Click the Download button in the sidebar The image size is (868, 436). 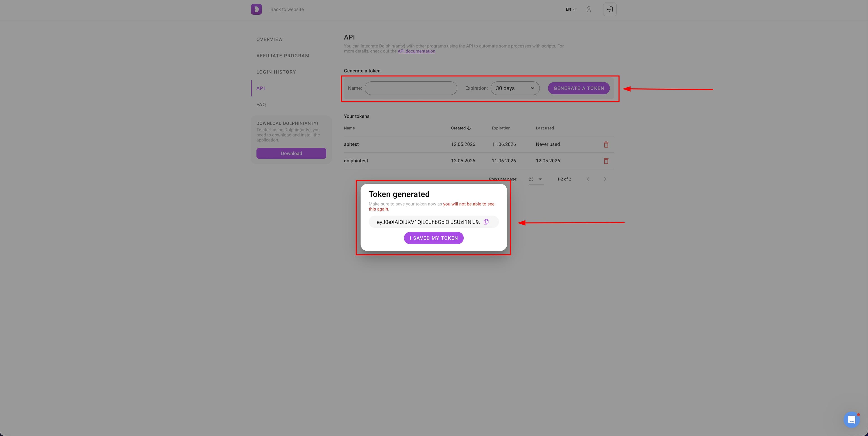pos(291,153)
